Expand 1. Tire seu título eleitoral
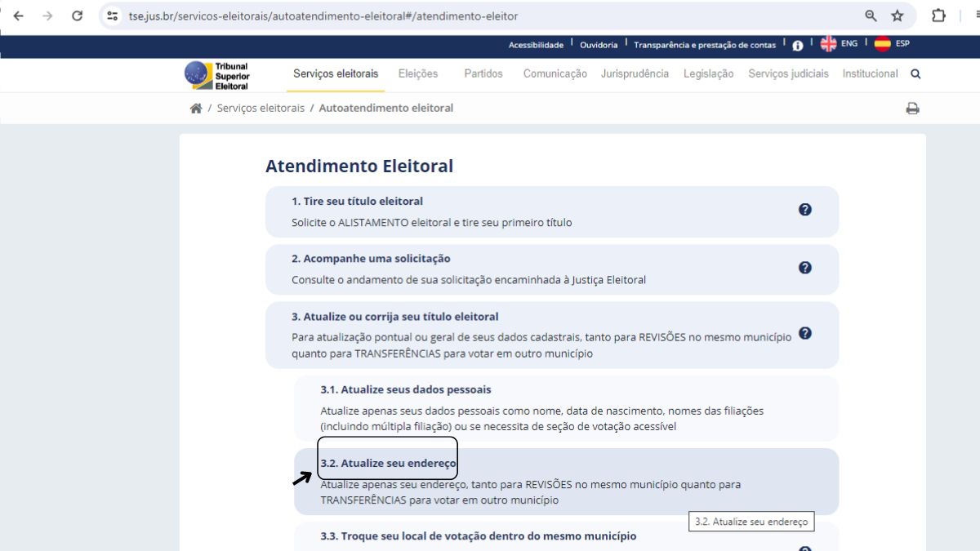Screen dimensions: 980x551 pyautogui.click(x=551, y=212)
